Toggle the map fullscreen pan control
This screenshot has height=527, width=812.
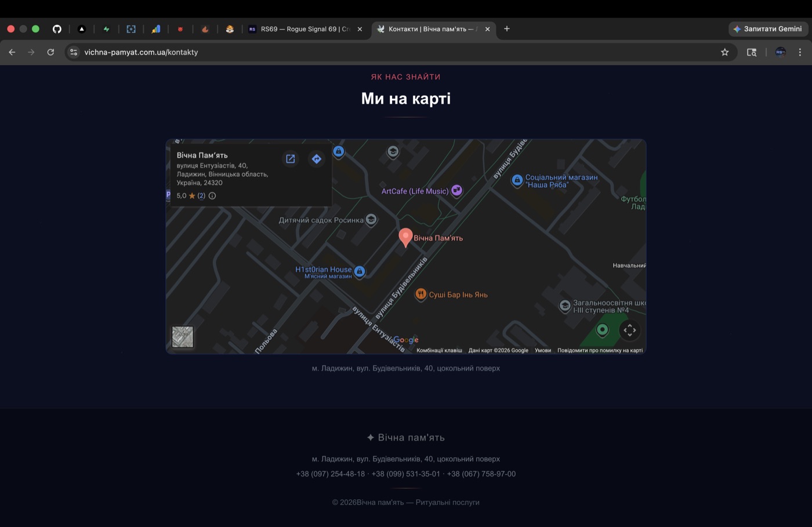[629, 330]
